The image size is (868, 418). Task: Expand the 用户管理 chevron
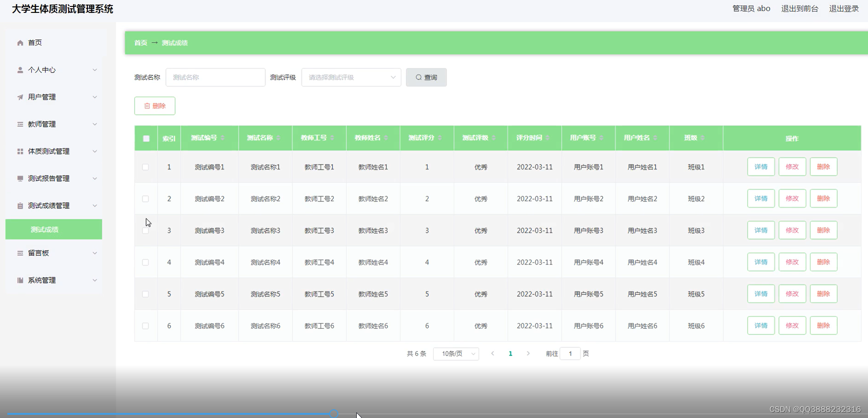pyautogui.click(x=95, y=97)
